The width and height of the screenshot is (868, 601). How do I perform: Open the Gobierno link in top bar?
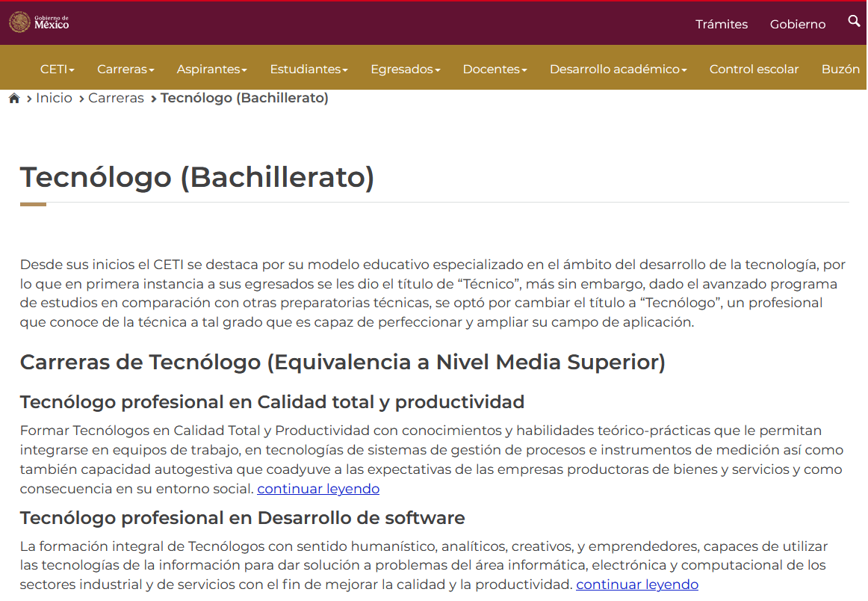coord(798,25)
